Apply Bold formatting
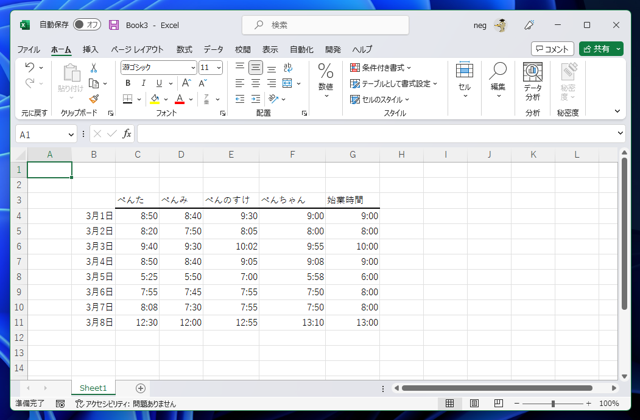The image size is (640, 420). tap(128, 83)
